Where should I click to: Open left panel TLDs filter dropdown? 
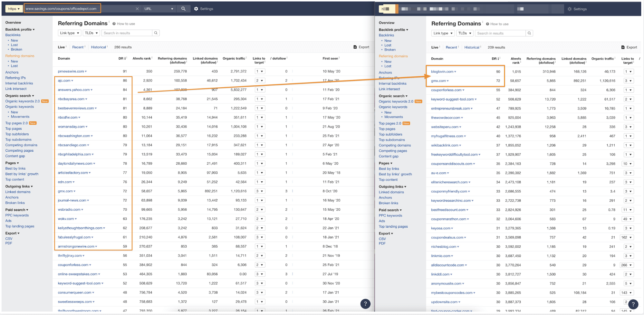point(91,33)
